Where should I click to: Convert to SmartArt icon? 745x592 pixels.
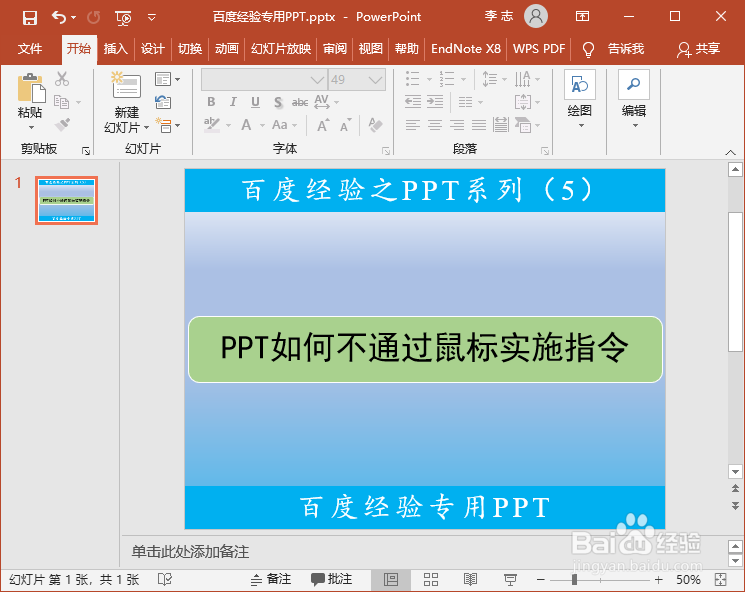[526, 125]
